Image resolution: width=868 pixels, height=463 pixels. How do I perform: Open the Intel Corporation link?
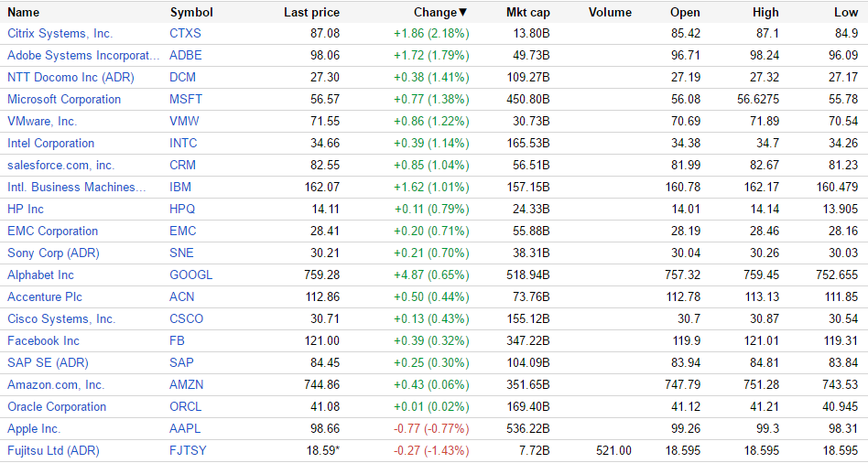tap(50, 143)
